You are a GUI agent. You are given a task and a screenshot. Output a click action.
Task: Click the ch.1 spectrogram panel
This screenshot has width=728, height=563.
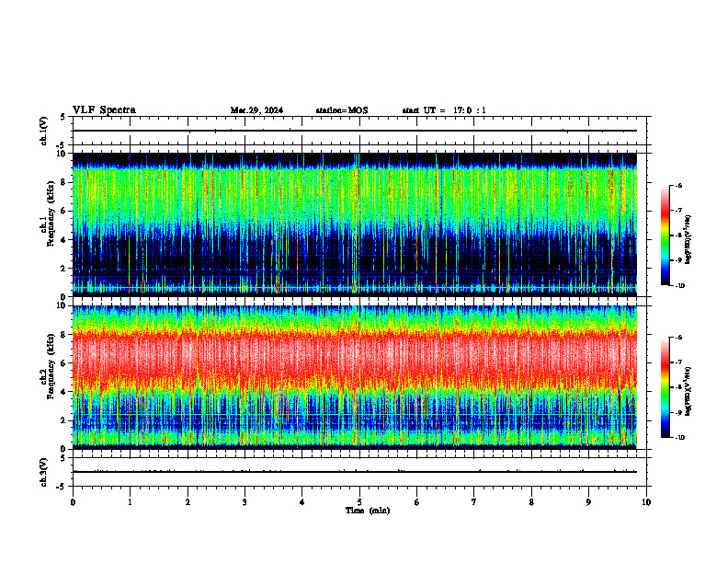[x=355, y=224]
